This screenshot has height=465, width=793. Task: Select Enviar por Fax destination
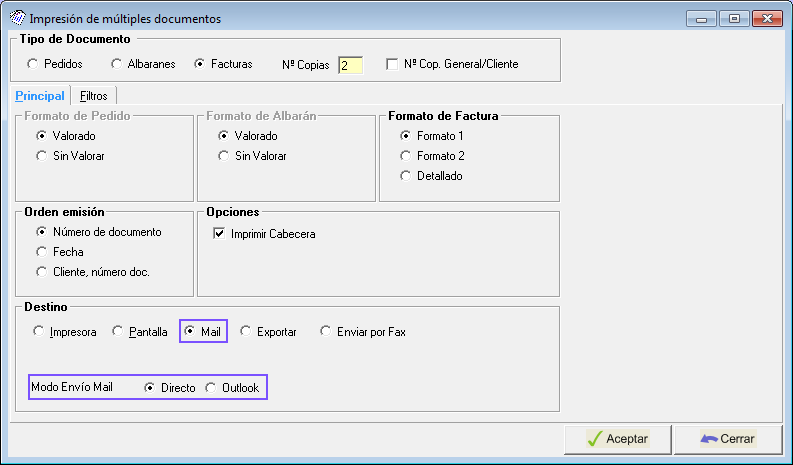[x=326, y=332]
